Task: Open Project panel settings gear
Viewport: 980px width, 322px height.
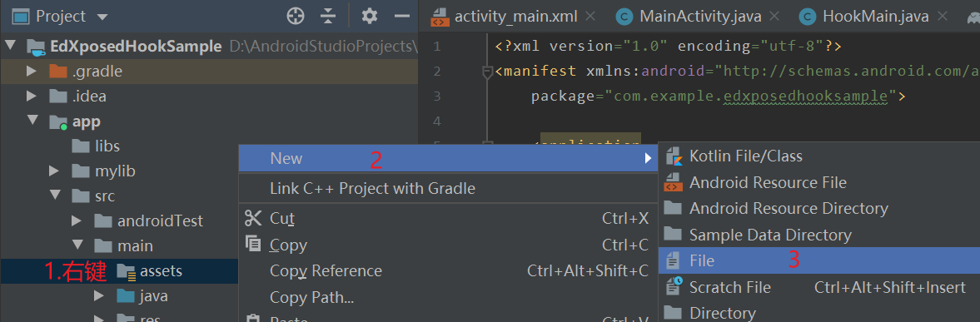Action: click(370, 17)
